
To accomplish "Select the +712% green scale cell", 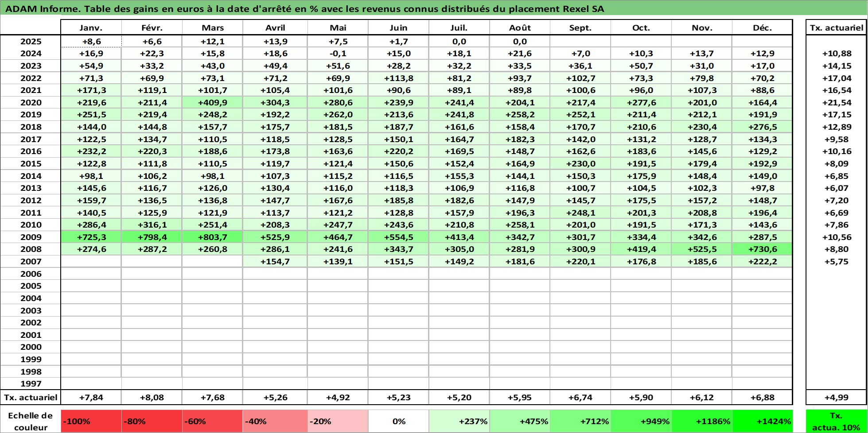I will [580, 421].
